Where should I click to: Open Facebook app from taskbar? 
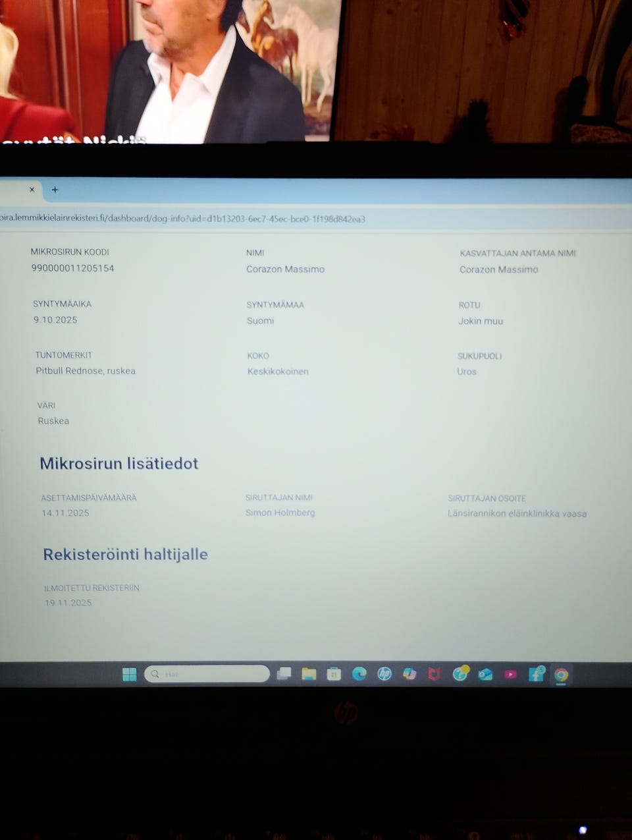[537, 673]
